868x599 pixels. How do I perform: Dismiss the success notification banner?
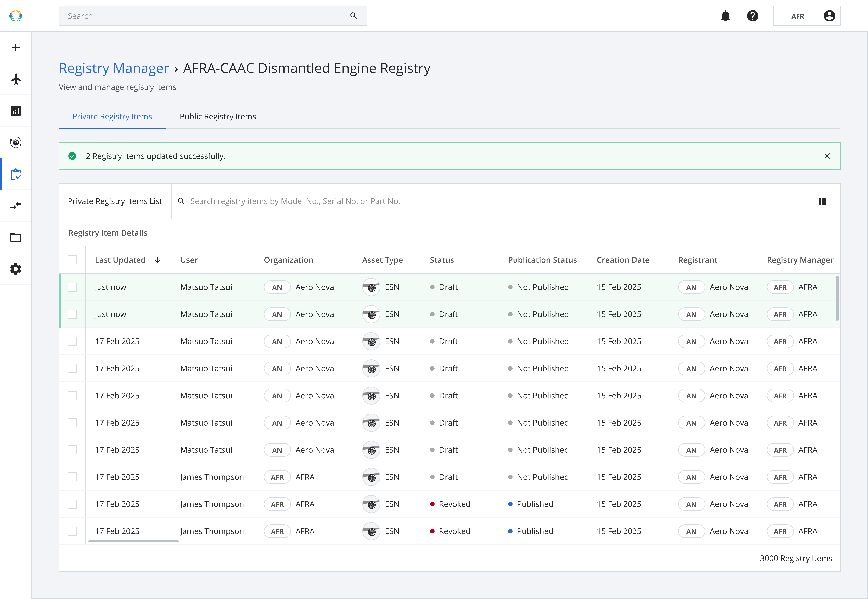[x=827, y=156]
